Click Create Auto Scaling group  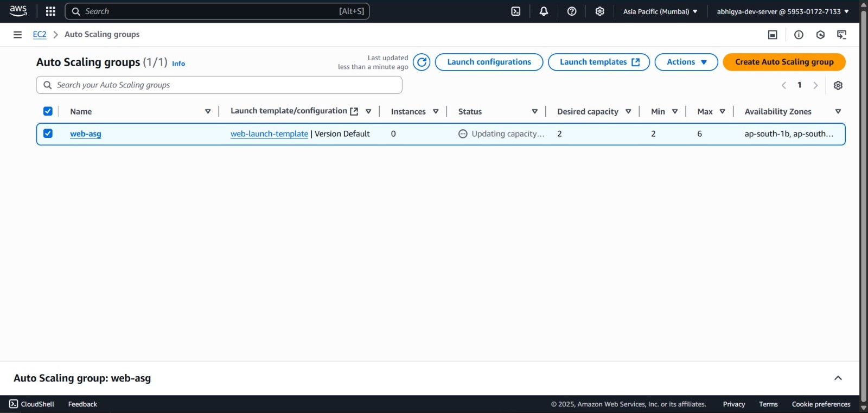pos(784,62)
